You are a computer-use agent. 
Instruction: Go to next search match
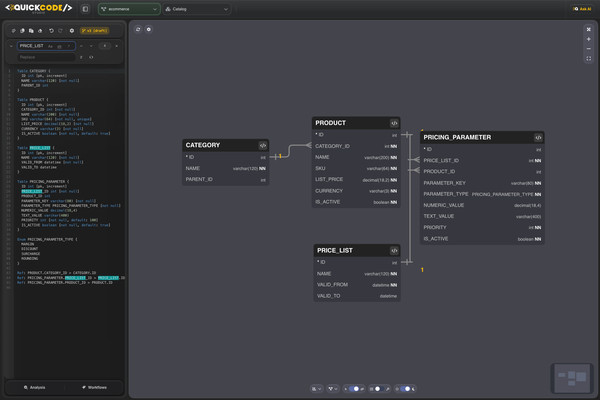point(91,46)
